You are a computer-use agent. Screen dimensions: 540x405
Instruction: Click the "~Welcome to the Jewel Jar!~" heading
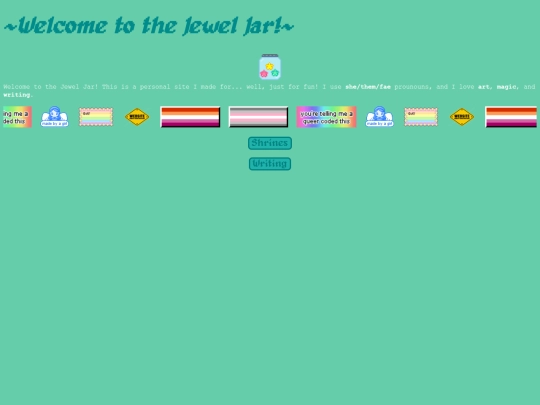pos(149,25)
